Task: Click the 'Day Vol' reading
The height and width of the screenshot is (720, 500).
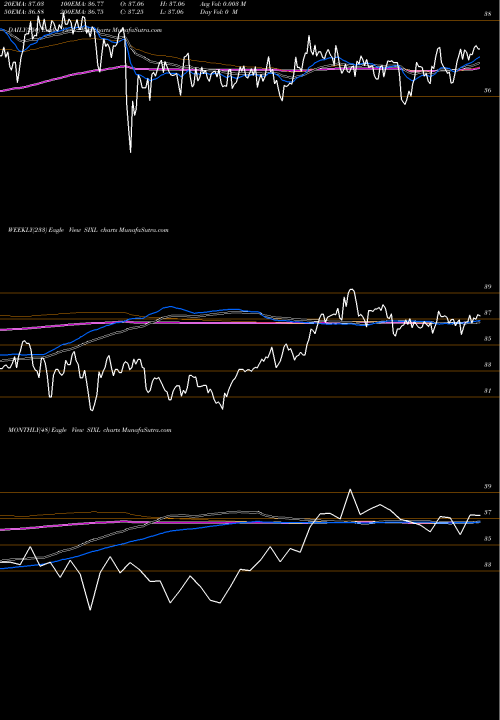Action: click(x=219, y=12)
